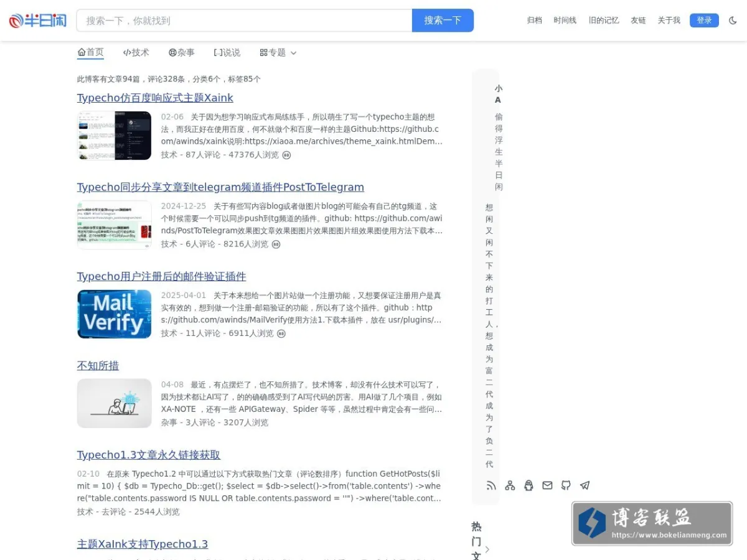
Task: Click the 搜索一下 search button
Action: click(x=443, y=21)
